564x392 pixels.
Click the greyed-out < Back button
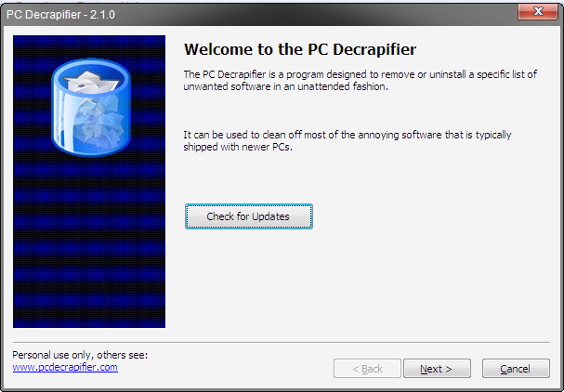[367, 369]
